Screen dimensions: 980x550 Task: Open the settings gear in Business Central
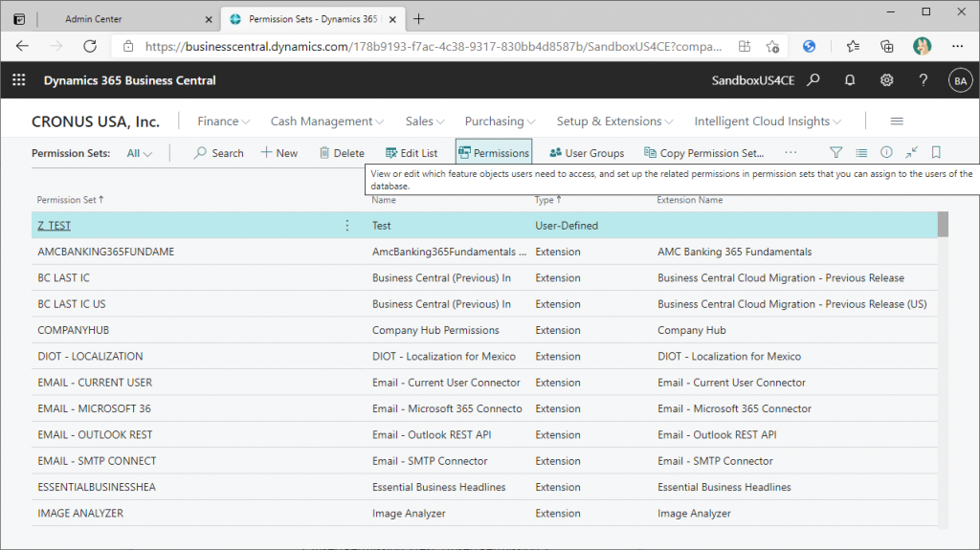[886, 80]
